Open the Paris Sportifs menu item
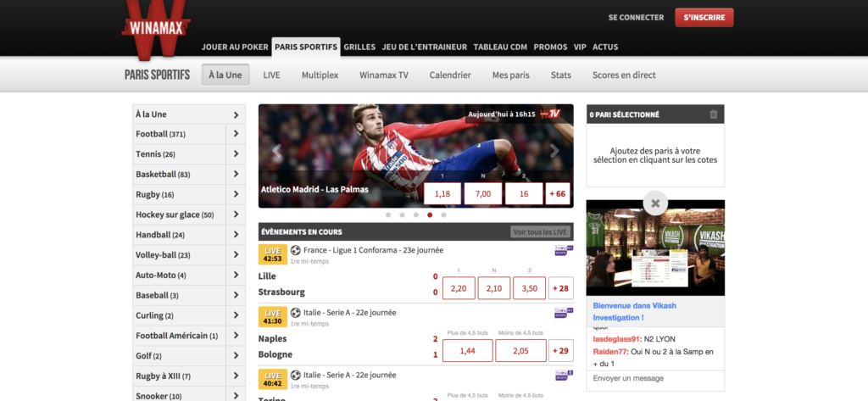Viewport: 868px width, 401px height. pos(306,47)
